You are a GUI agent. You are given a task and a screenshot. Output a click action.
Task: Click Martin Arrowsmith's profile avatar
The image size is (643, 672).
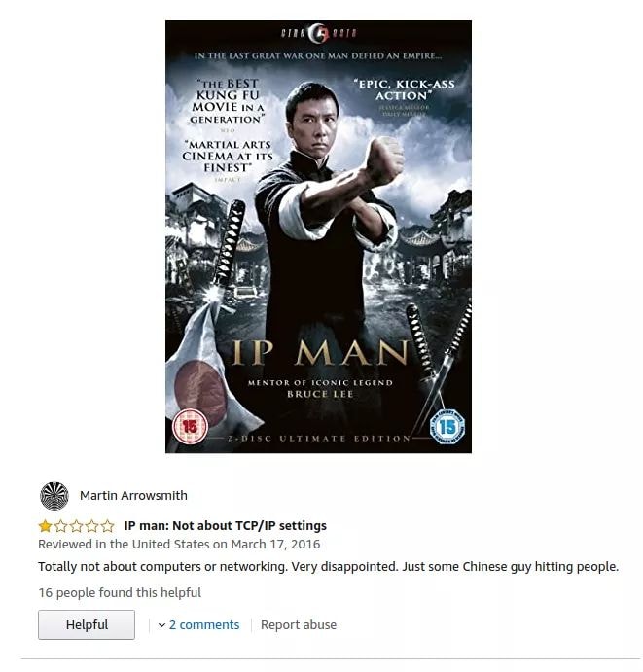click(54, 496)
